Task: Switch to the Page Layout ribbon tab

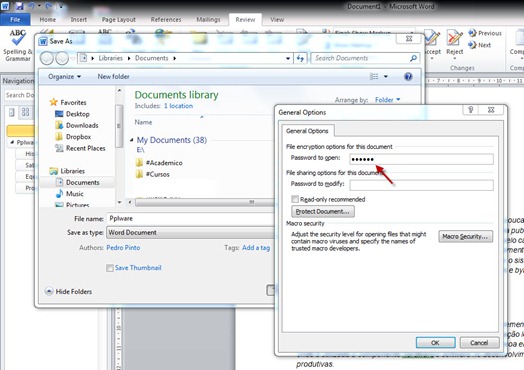Action: (x=119, y=19)
